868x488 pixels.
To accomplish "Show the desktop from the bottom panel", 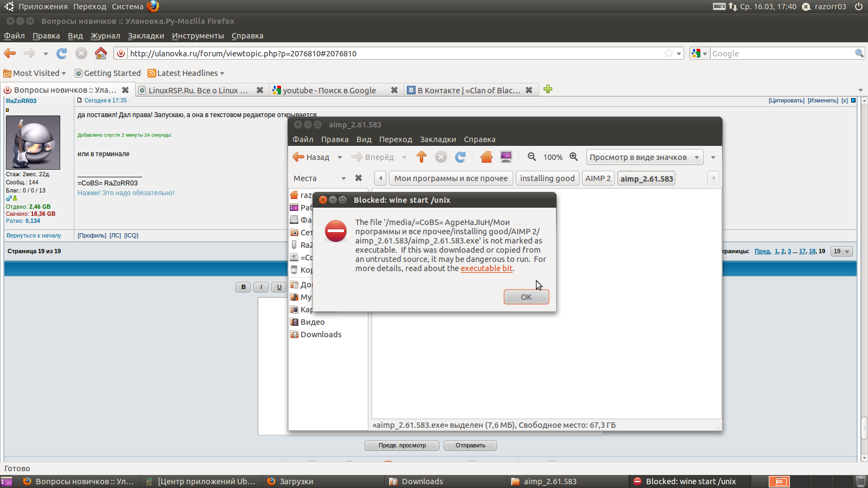I will [7, 481].
